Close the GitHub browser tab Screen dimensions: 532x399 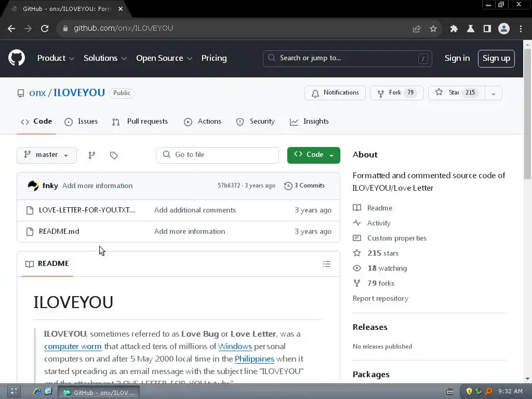coord(121,9)
